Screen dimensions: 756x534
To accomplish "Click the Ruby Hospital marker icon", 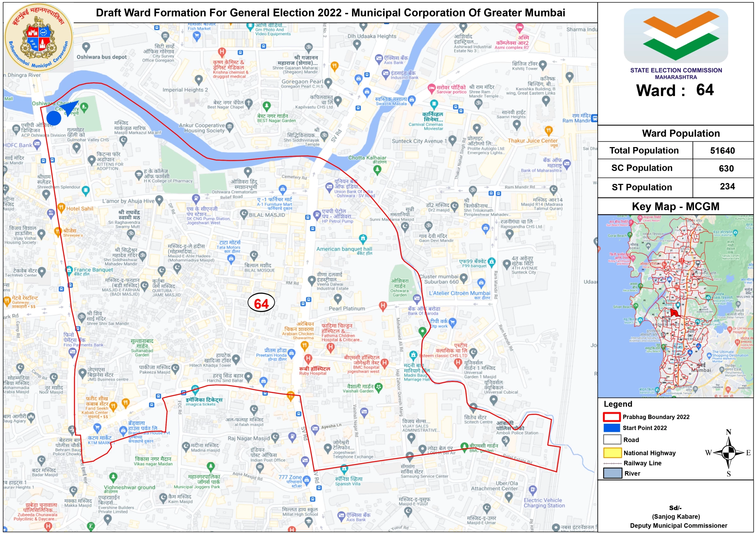I will pyautogui.click(x=308, y=358).
